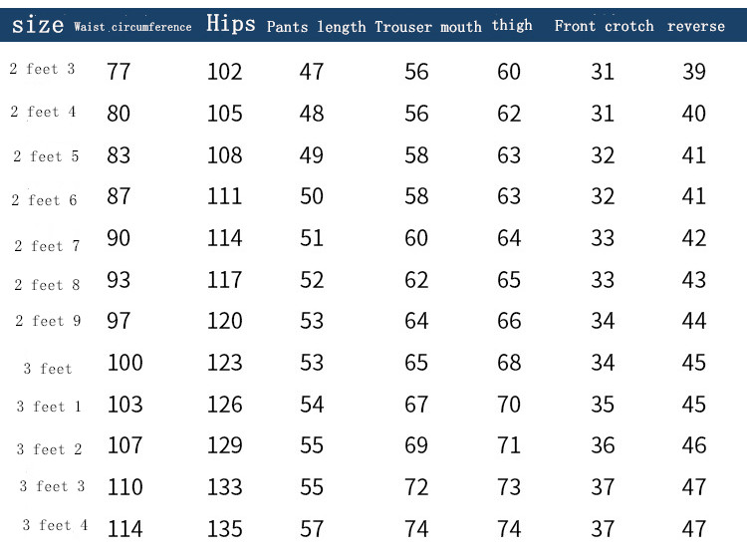This screenshot has height=560, width=747.
Task: Select the hips value 129
Action: pyautogui.click(x=224, y=445)
